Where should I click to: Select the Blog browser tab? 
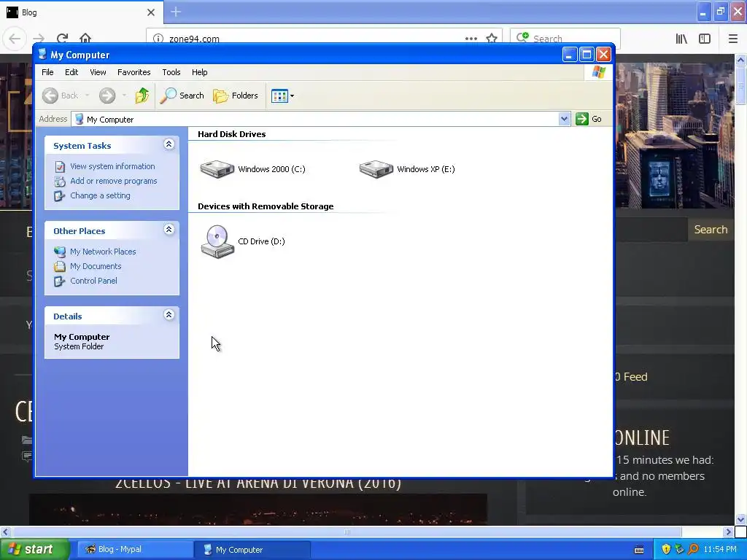click(x=82, y=12)
